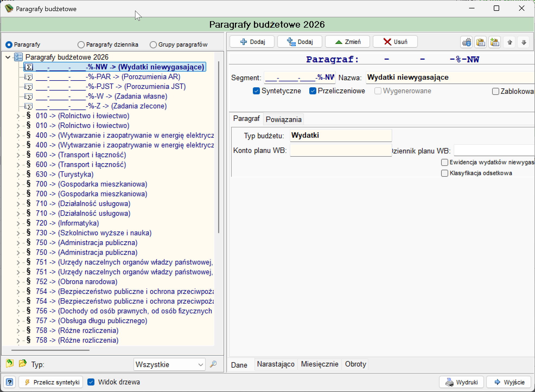535x392 pixels.
Task: Click the settings gear toolbar icon
Action: click(x=467, y=42)
